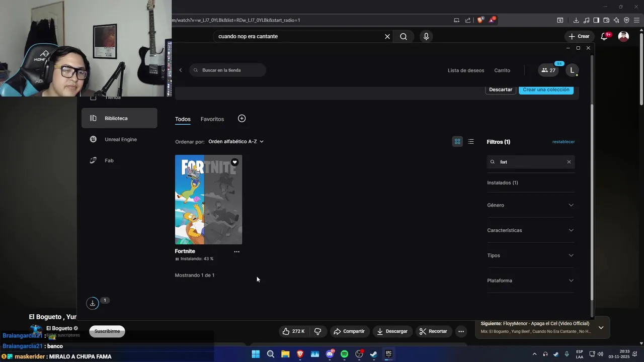644x362 pixels.
Task: Open Spotify from the taskbar
Action: tap(344, 354)
